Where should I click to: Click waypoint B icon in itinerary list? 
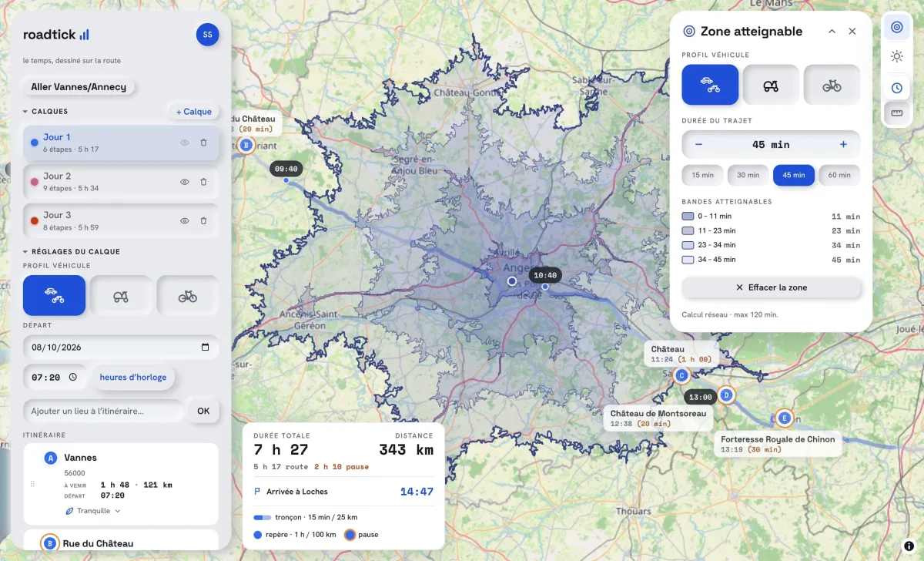[x=50, y=543]
